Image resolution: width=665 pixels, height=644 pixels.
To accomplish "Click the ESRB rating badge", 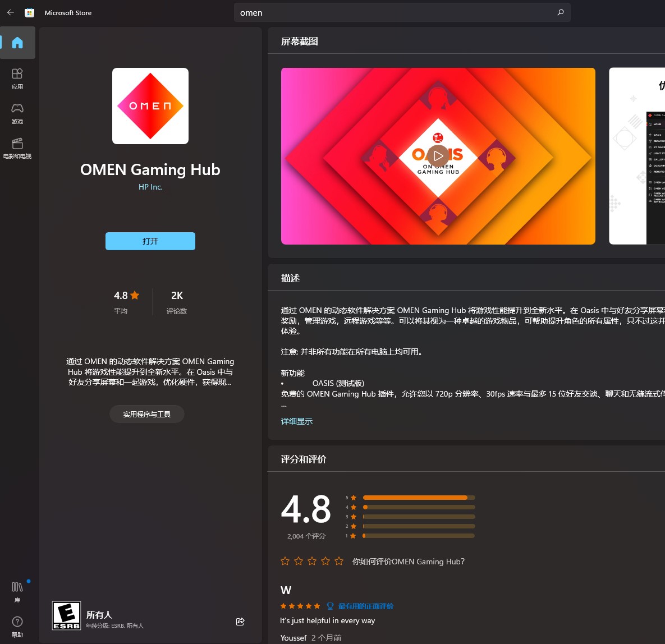I will tap(67, 615).
